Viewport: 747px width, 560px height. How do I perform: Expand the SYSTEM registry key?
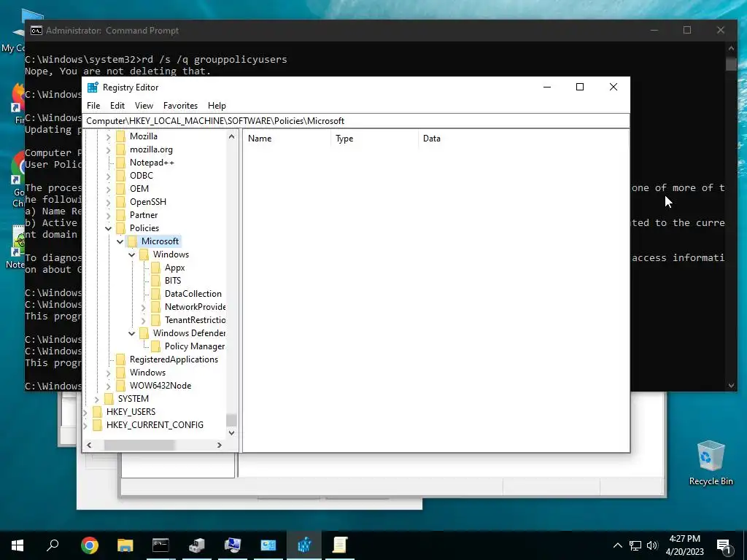[97, 399]
